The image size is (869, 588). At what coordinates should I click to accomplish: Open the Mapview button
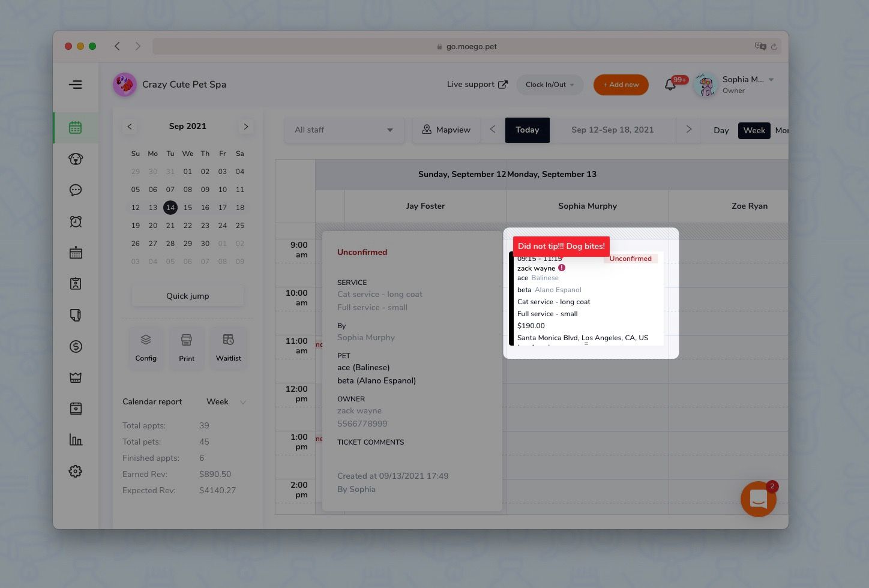pos(447,130)
